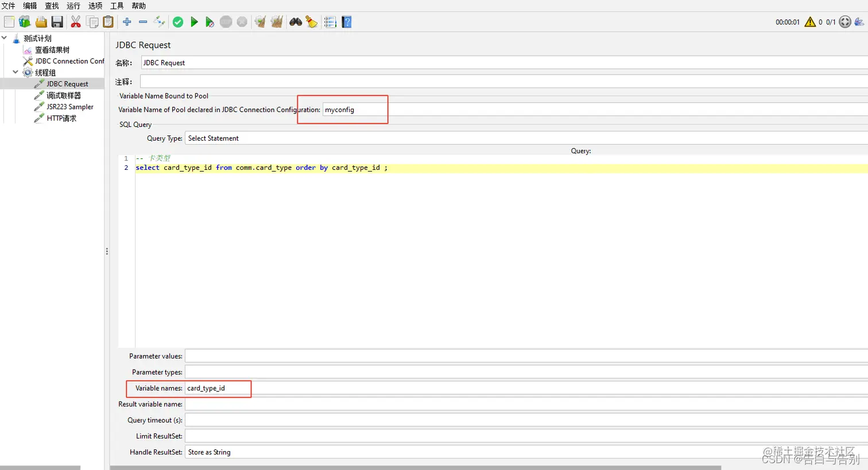Open the function helper dialog
Image resolution: width=868 pixels, height=470 pixels.
click(330, 22)
